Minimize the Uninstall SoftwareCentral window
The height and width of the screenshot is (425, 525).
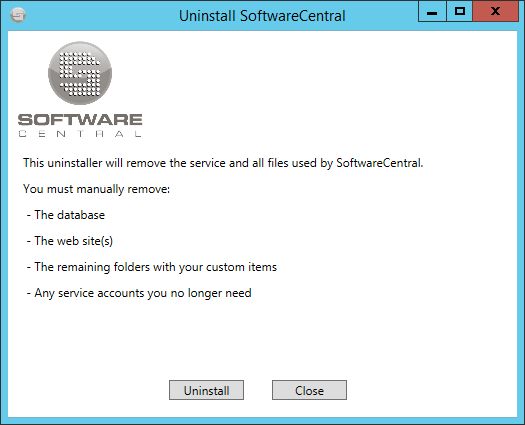[x=432, y=11]
